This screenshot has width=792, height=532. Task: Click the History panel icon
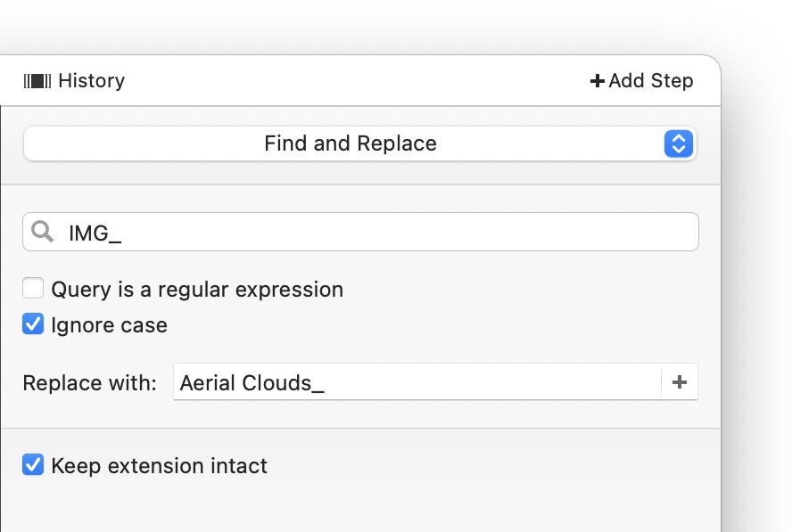pyautogui.click(x=37, y=81)
